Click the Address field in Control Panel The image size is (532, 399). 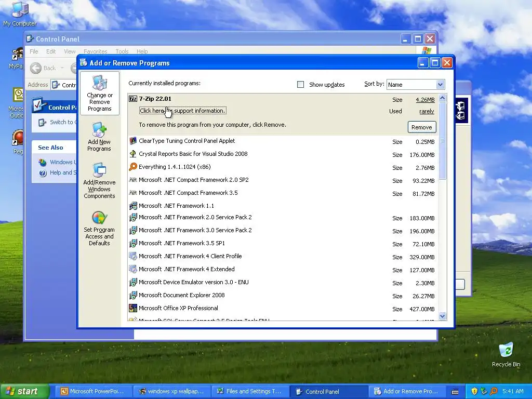click(64, 85)
